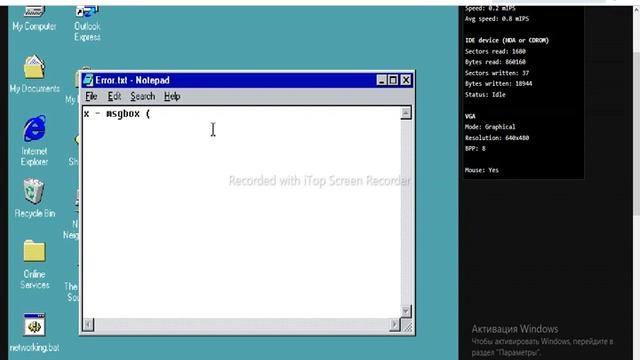Open Internet Explorer desktop icon
This screenshot has height=360, width=640.
coord(34,141)
